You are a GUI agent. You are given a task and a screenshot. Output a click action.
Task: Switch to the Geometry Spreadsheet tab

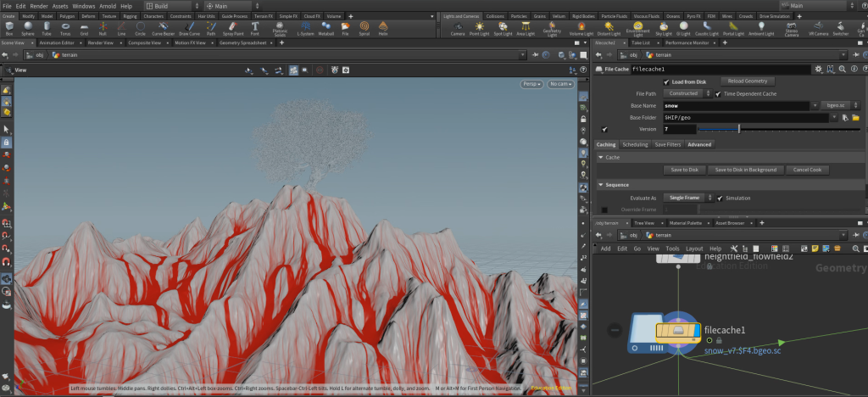(x=242, y=42)
